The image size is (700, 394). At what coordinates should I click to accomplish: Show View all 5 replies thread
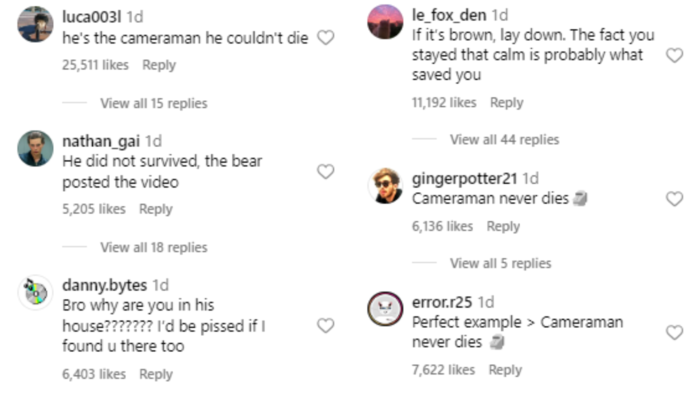[500, 263]
